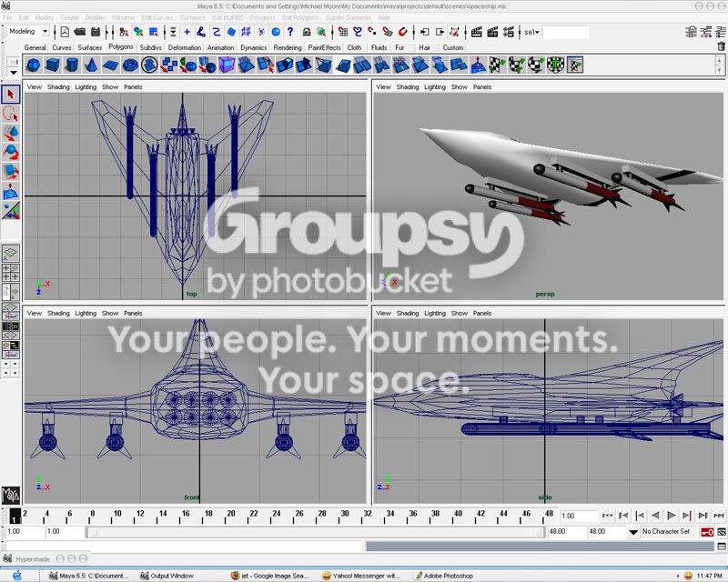
Task: Toggle the Channel Box display icon top right
Action: coord(721,32)
